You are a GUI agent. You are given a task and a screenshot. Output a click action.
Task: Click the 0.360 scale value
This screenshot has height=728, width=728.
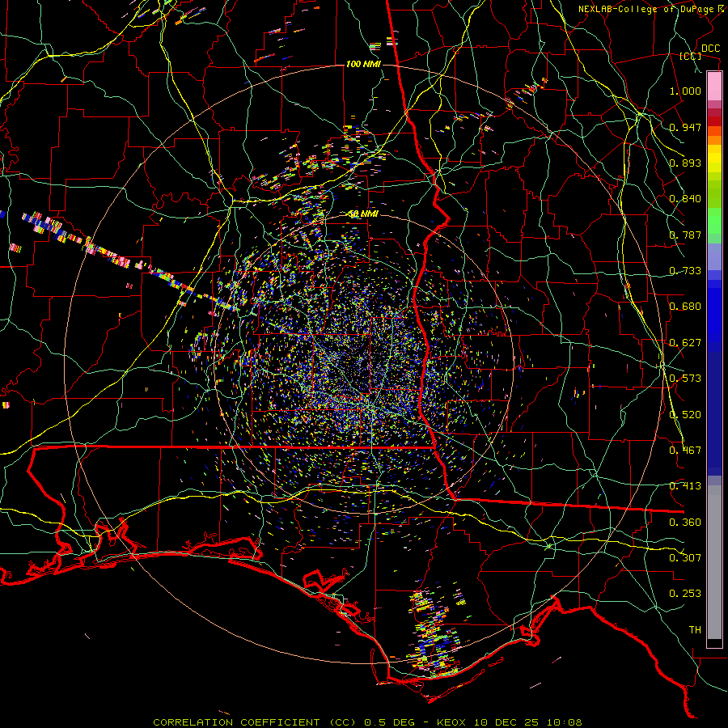point(685,523)
